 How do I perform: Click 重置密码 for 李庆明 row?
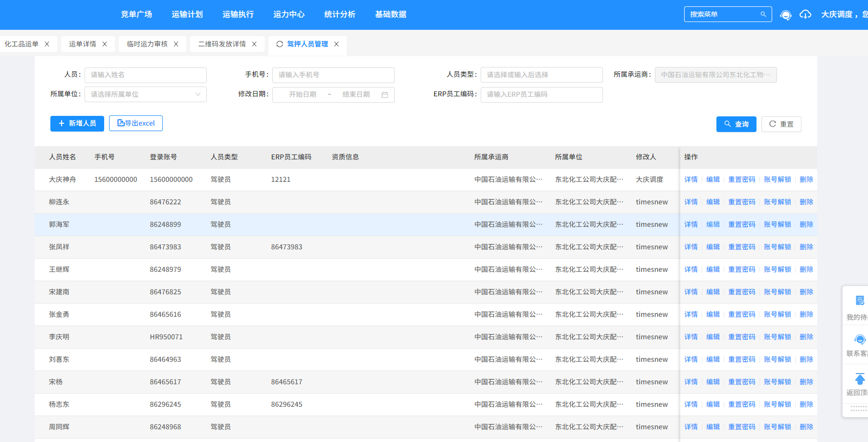[742, 337]
